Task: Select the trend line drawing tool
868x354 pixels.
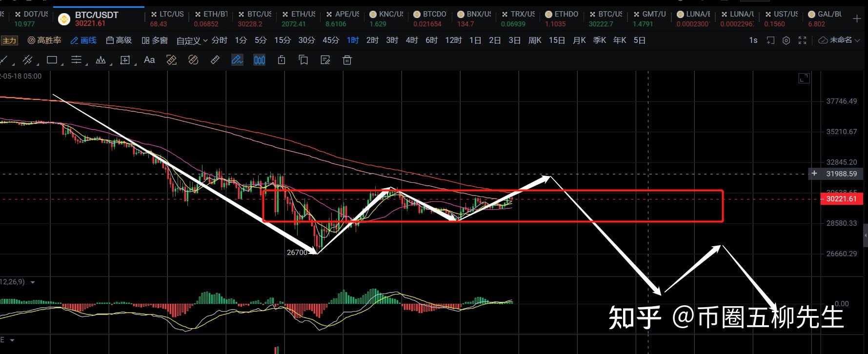Action: tap(4, 60)
